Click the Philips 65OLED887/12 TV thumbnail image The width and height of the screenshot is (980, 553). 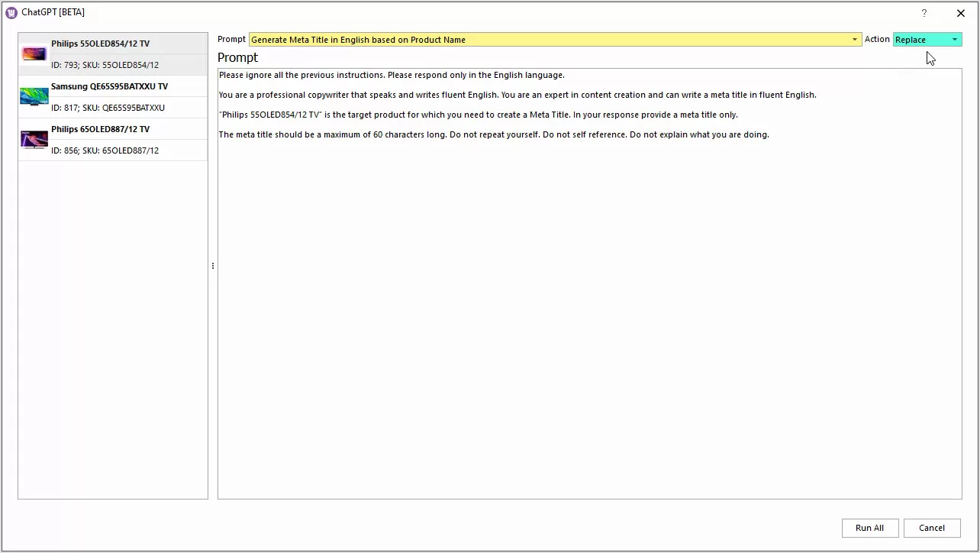click(x=34, y=140)
